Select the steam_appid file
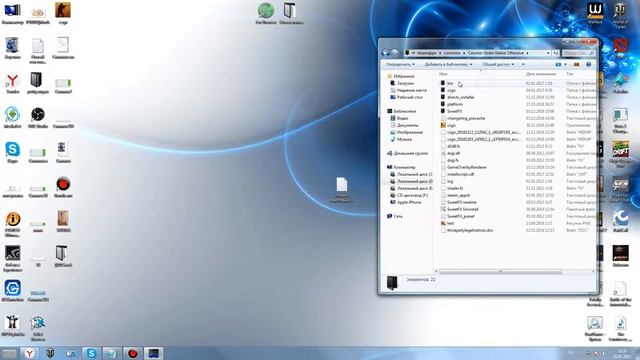This screenshot has width=640, height=360. (x=458, y=196)
